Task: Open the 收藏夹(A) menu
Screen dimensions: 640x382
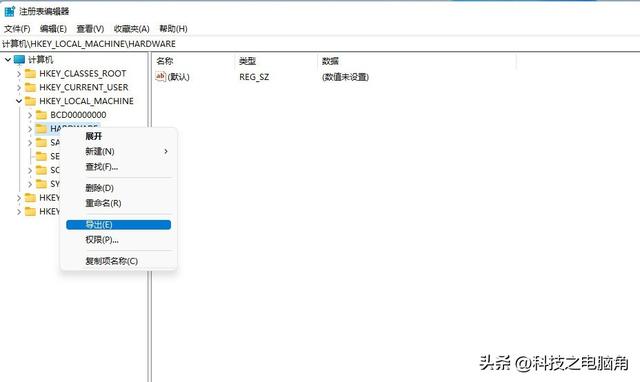Action: click(x=131, y=29)
